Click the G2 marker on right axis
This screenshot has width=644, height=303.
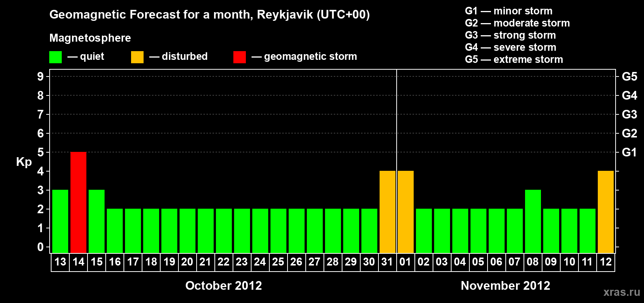tap(629, 133)
